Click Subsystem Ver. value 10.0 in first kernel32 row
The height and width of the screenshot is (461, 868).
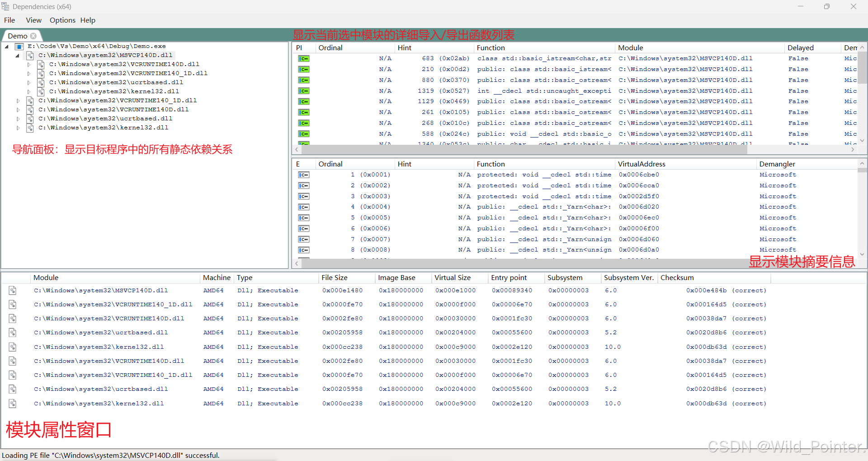pos(613,347)
